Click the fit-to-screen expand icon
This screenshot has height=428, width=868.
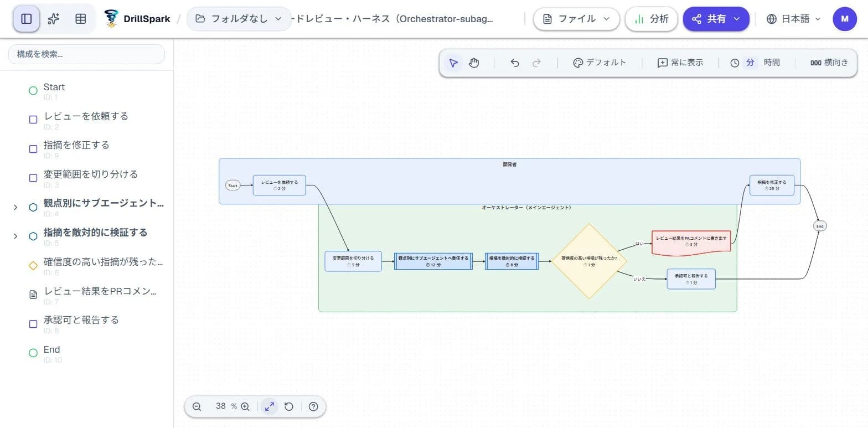click(x=270, y=406)
